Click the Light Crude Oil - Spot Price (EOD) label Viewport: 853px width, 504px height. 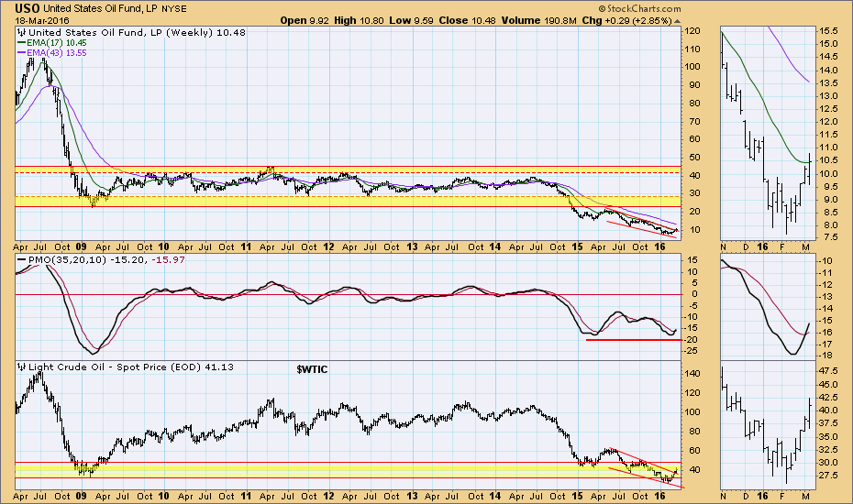[x=115, y=367]
